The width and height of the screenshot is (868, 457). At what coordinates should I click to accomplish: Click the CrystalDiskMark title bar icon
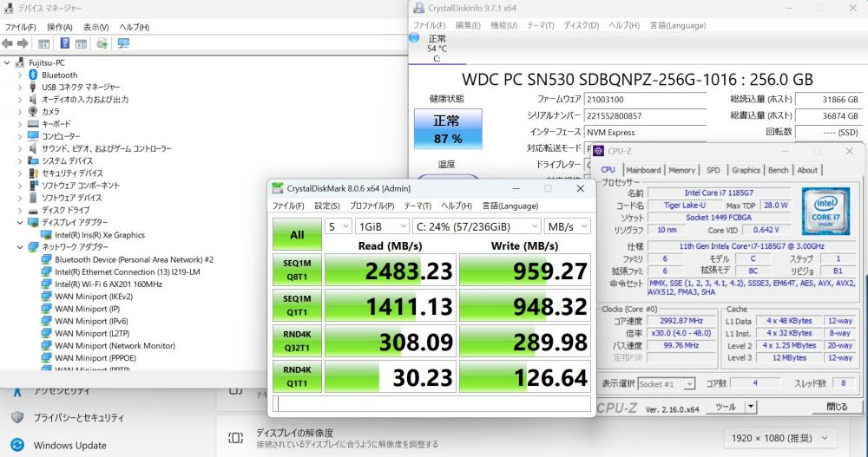[278, 189]
